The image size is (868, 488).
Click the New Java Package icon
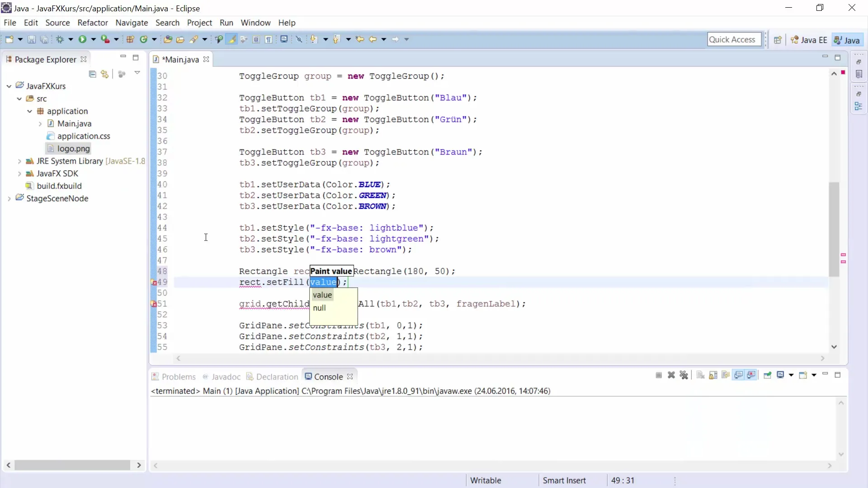[130, 40]
